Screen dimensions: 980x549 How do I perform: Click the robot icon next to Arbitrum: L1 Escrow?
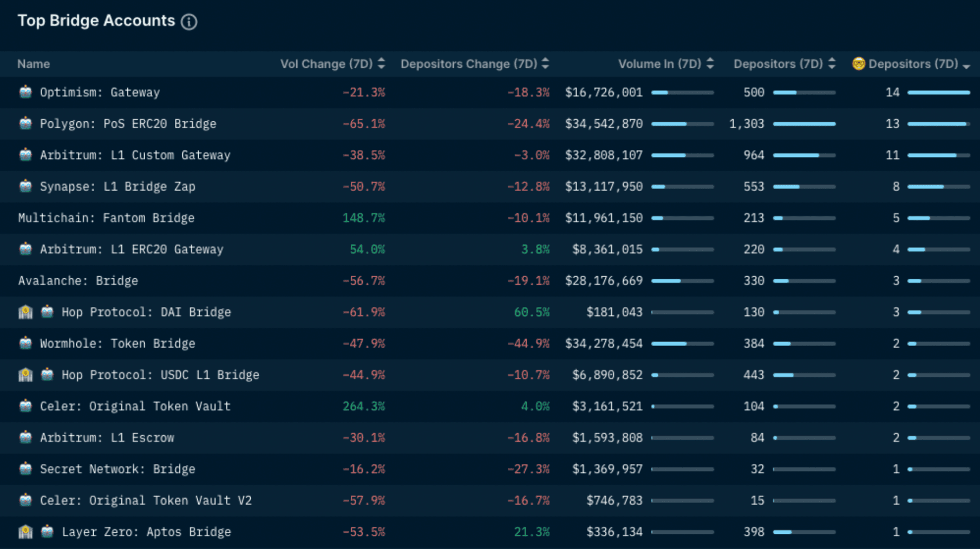[25, 437]
